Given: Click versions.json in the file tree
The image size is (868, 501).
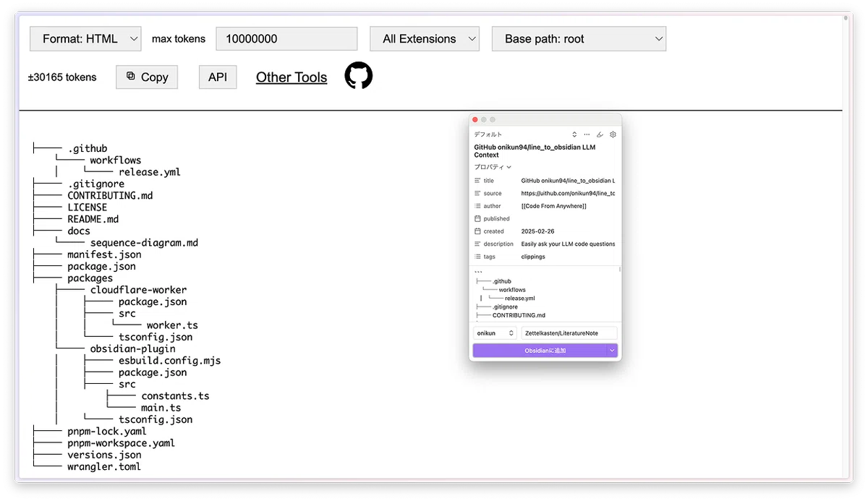Looking at the screenshot, I should pyautogui.click(x=104, y=455).
